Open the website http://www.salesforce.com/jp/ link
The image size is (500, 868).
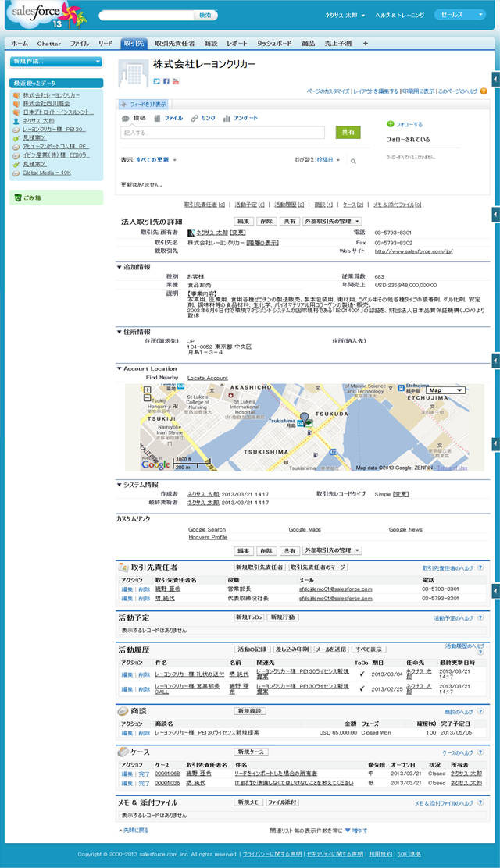[x=413, y=251]
